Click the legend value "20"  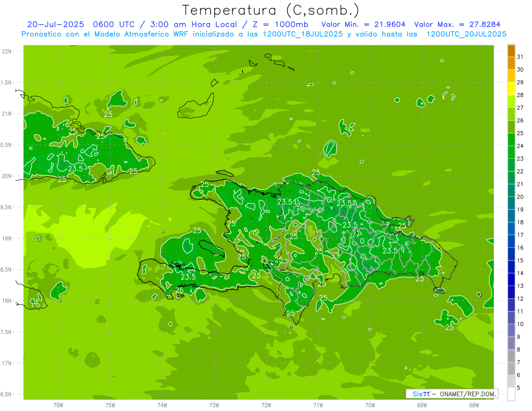pyautogui.click(x=520, y=197)
